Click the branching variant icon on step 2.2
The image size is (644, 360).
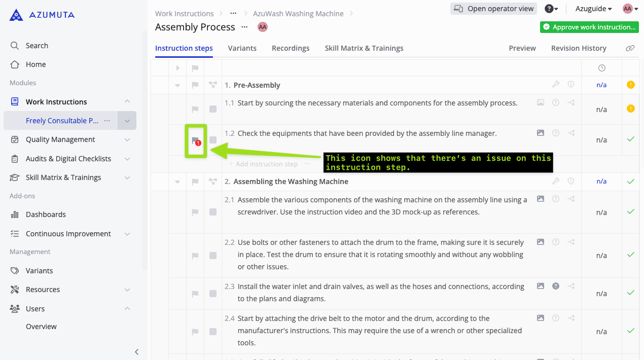[x=571, y=242]
